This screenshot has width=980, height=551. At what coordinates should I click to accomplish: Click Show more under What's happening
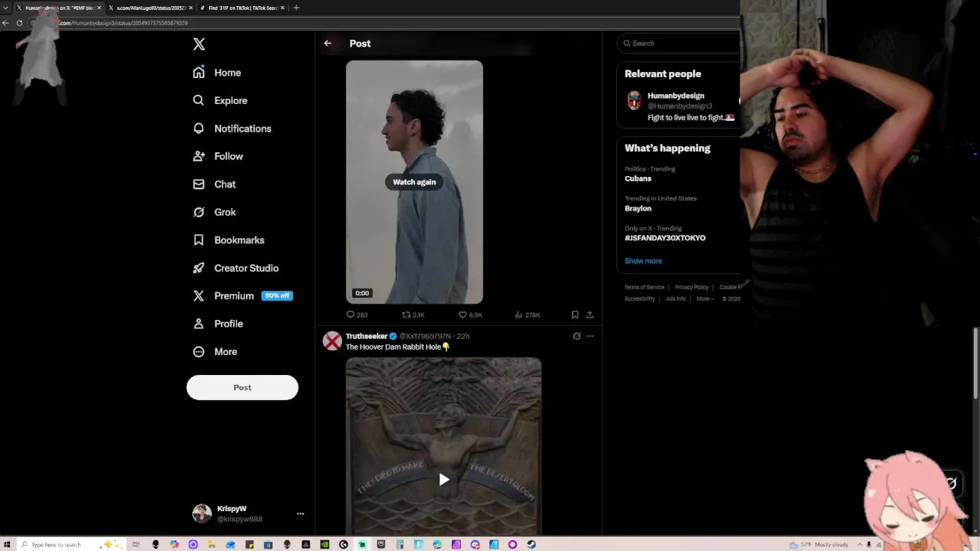[643, 261]
